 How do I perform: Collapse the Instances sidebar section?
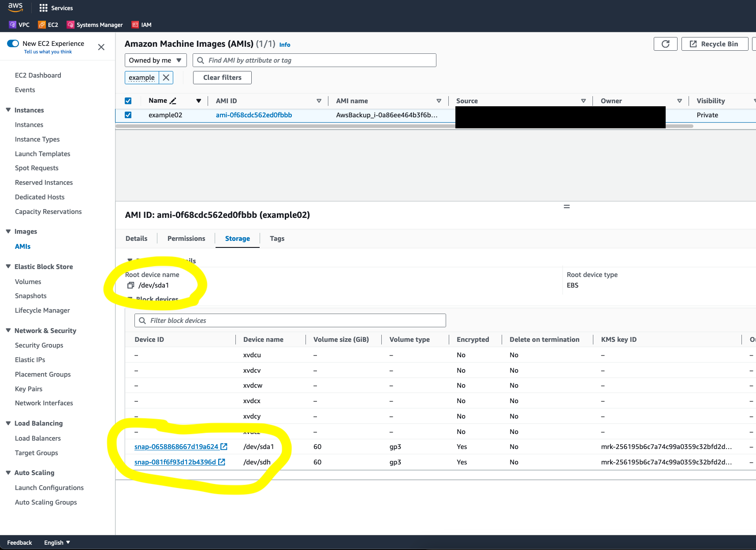[8, 110]
